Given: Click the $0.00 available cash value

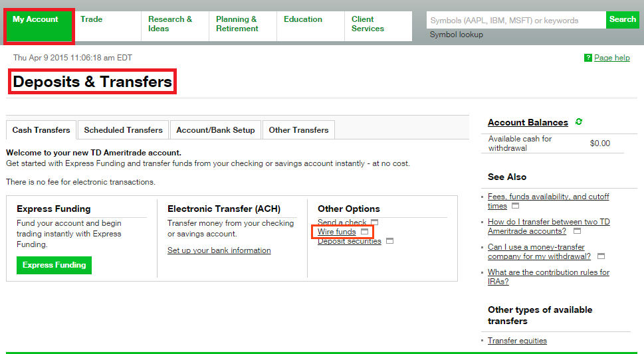Looking at the screenshot, I should (x=600, y=143).
